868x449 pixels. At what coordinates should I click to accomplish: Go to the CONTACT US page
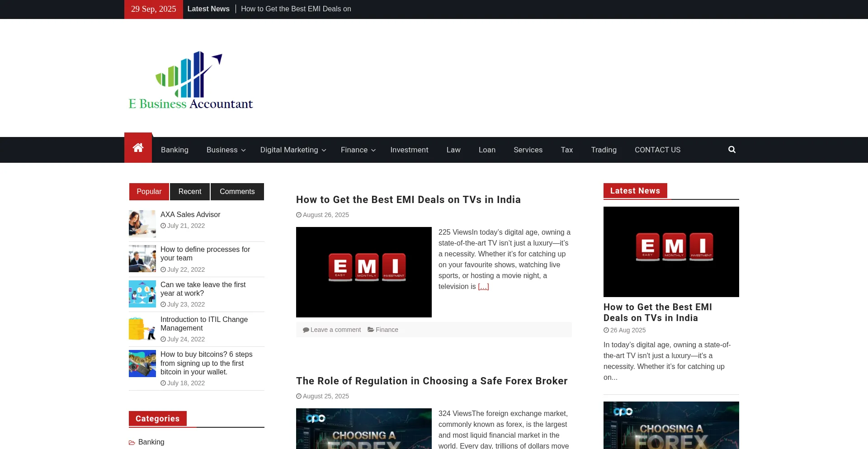(x=657, y=150)
